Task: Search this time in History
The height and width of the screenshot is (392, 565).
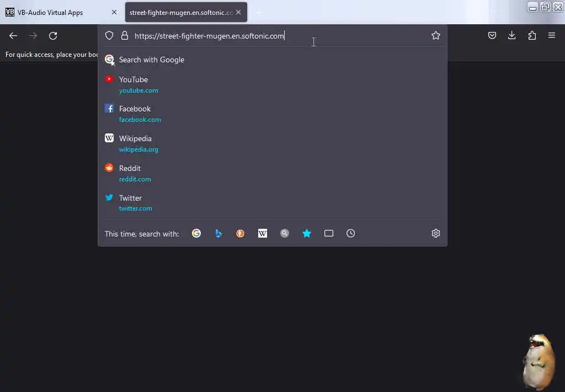Action: 350,233
